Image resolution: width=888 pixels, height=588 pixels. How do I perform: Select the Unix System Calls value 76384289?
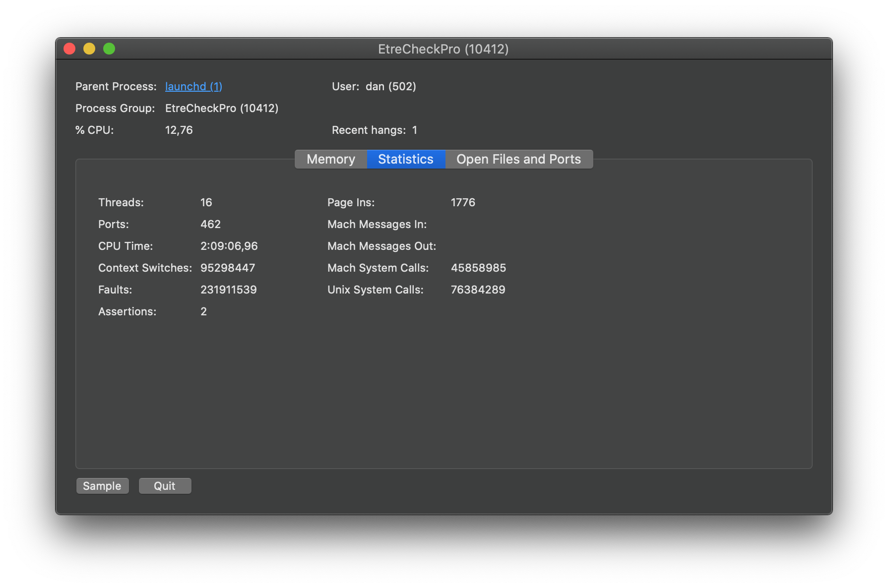[x=478, y=290]
